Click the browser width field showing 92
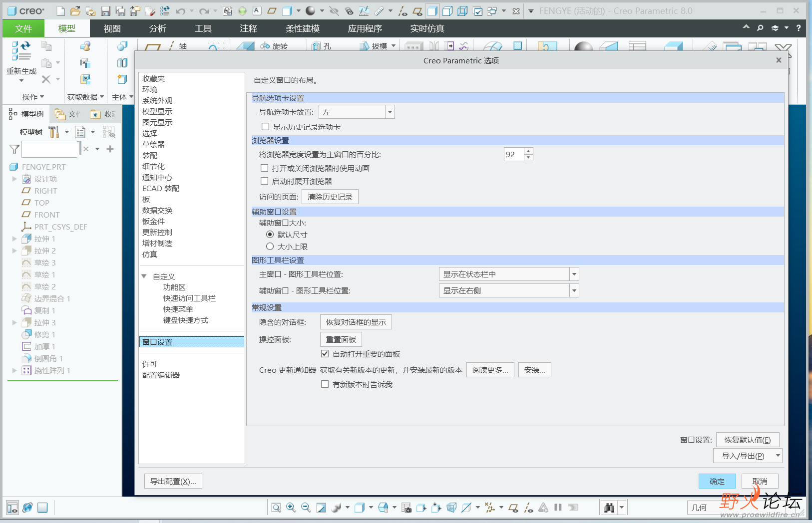812x523 pixels. 514,154
